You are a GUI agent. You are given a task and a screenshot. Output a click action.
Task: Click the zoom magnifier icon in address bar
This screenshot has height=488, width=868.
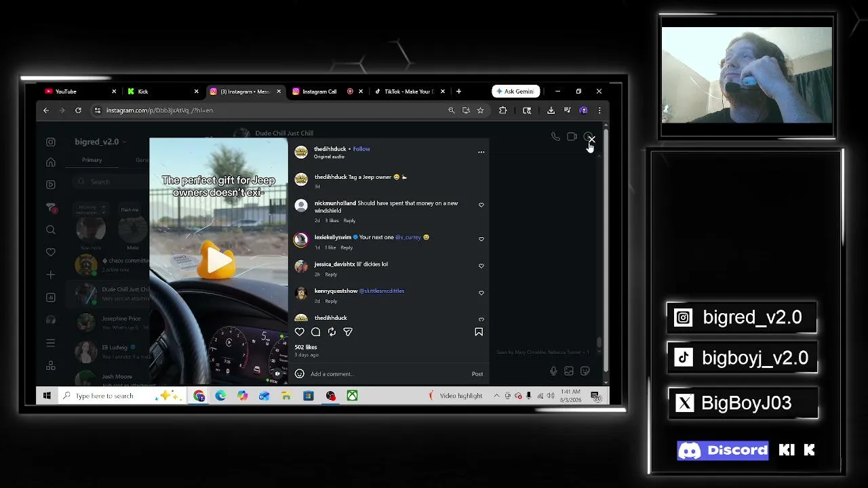tap(451, 110)
